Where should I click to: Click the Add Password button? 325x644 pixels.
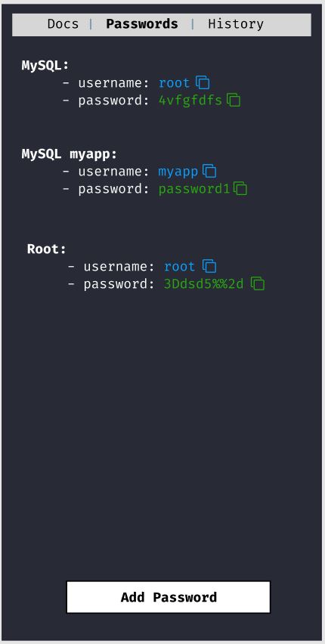click(169, 597)
